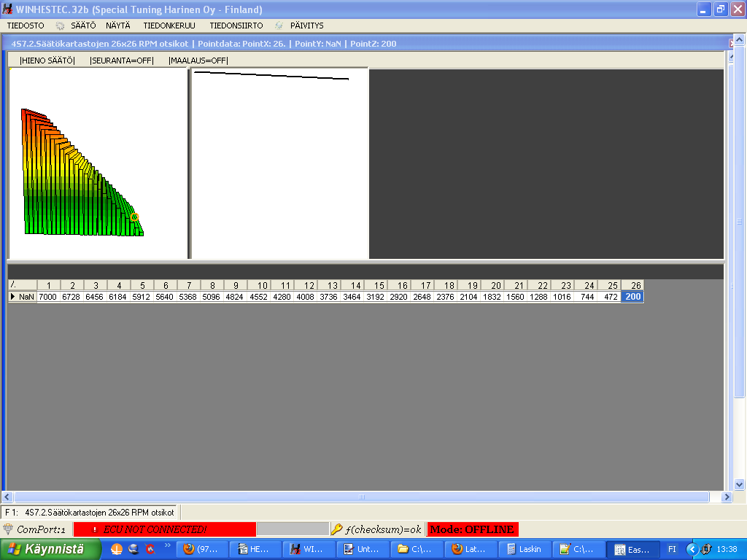
Task: Click first orange quick launch icon
Action: click(x=117, y=549)
